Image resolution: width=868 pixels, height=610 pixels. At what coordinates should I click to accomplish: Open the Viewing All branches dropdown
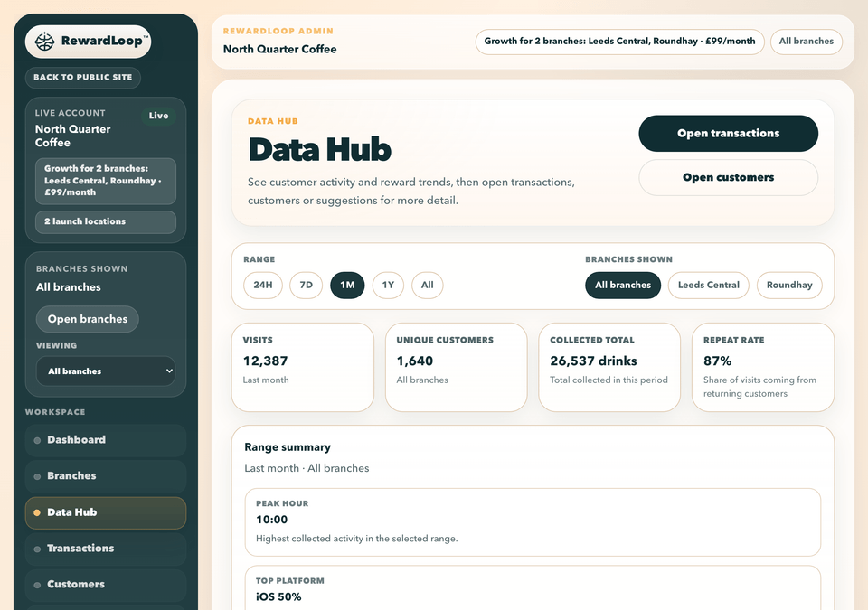coord(106,371)
